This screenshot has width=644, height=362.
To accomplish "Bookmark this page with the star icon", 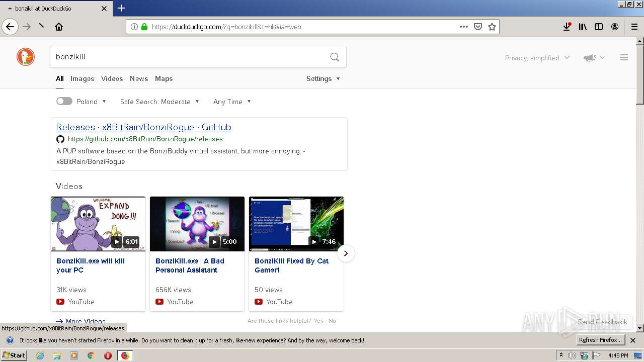I will coord(492,27).
